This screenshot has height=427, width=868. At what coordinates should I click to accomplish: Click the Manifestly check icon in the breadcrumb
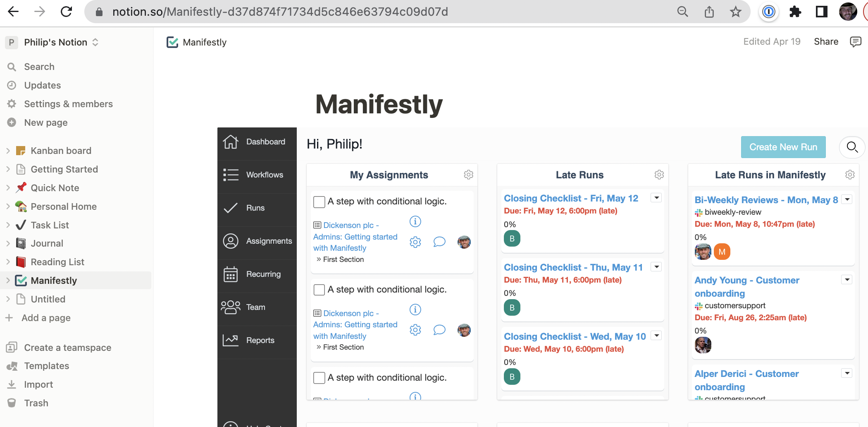172,42
